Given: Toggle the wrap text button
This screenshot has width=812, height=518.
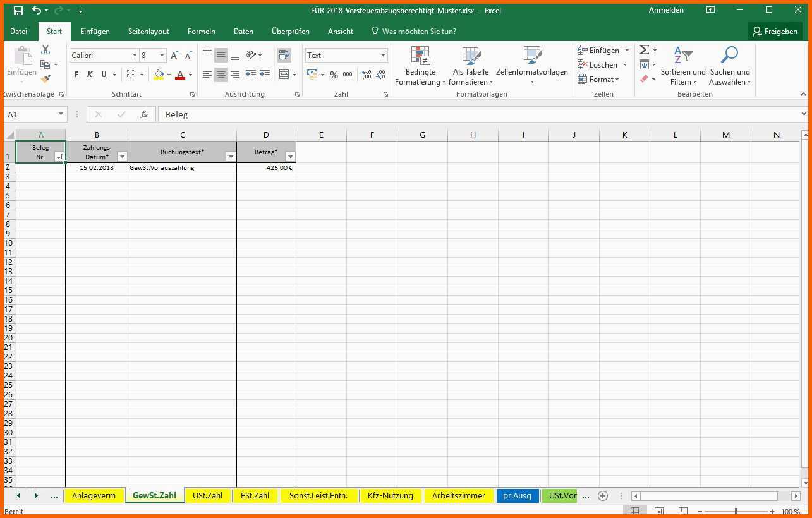Looking at the screenshot, I should (x=284, y=55).
